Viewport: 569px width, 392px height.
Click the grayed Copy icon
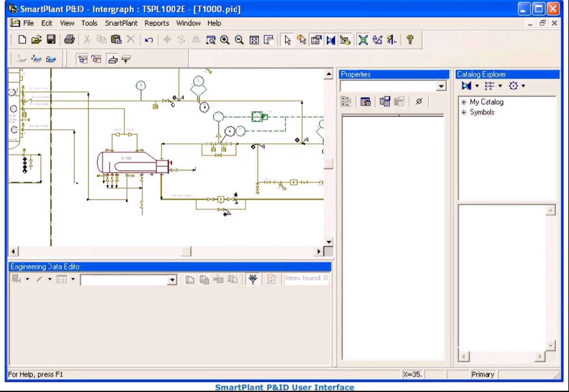[x=101, y=40]
